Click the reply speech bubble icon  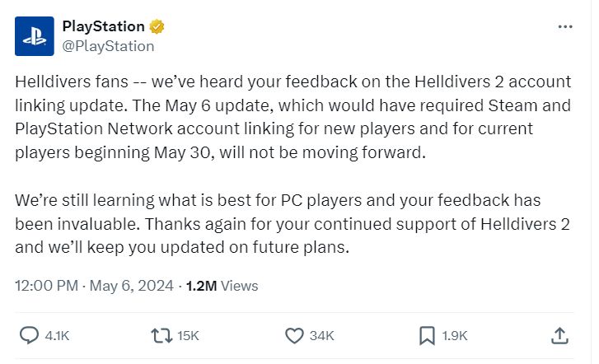click(29, 335)
